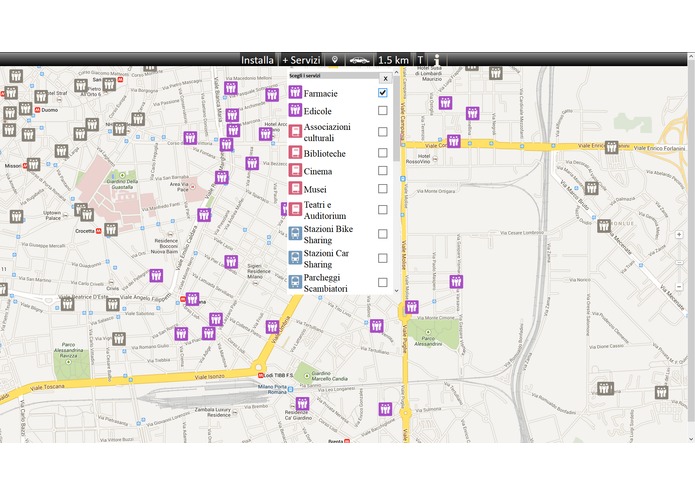The image size is (695, 494).
Task: Click the purple Edicole list icon
Action: point(295,109)
